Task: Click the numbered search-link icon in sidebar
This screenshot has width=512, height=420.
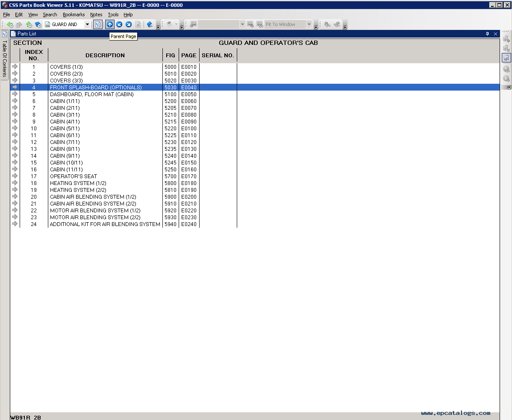Action: coord(506,69)
